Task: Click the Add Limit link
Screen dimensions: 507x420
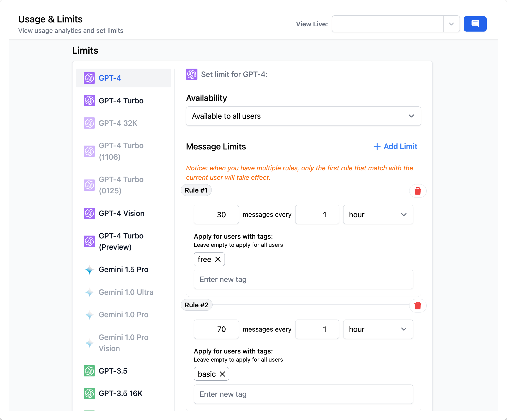Action: [x=395, y=146]
